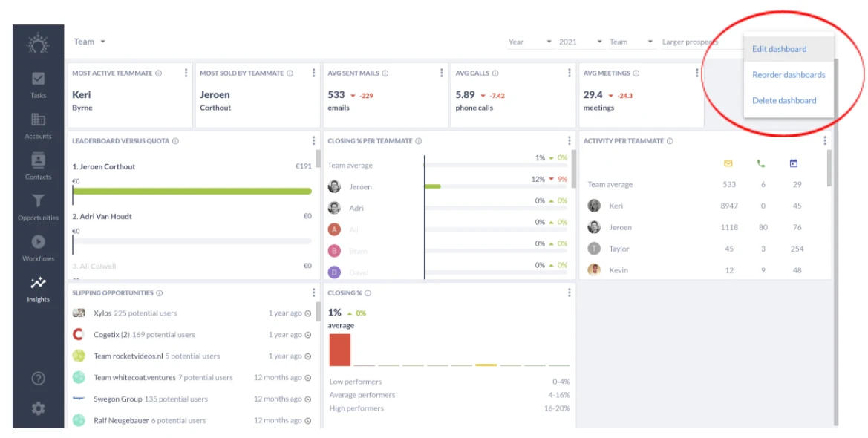This screenshot has height=438, width=868.
Task: Open Workflows from the sidebar
Action: pos(38,248)
